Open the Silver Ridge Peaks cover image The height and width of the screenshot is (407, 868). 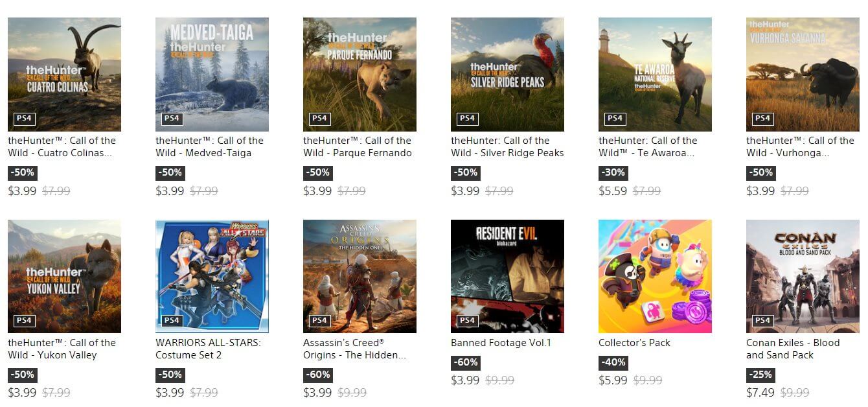[x=507, y=75]
